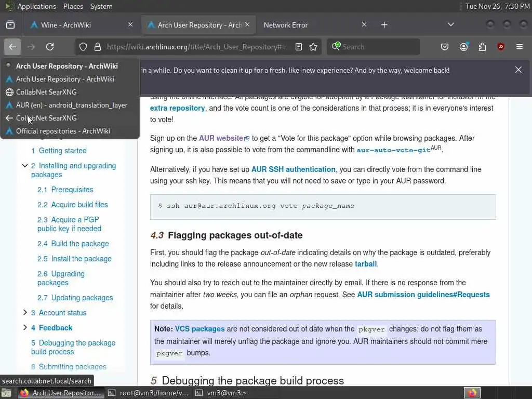Toggle reader view icon in address bar
Viewport: 532px width, 399px height.
coord(299,47)
